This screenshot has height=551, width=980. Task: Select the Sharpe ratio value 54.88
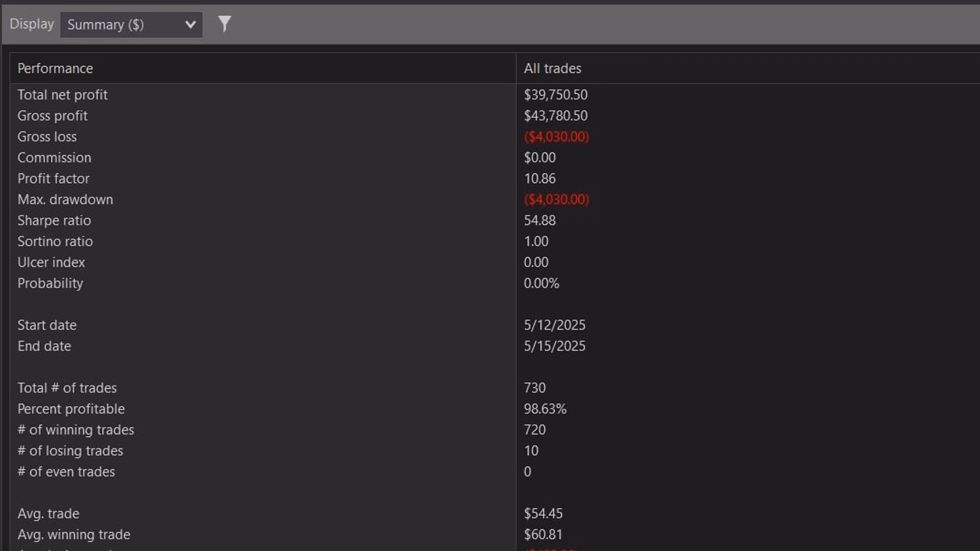540,220
